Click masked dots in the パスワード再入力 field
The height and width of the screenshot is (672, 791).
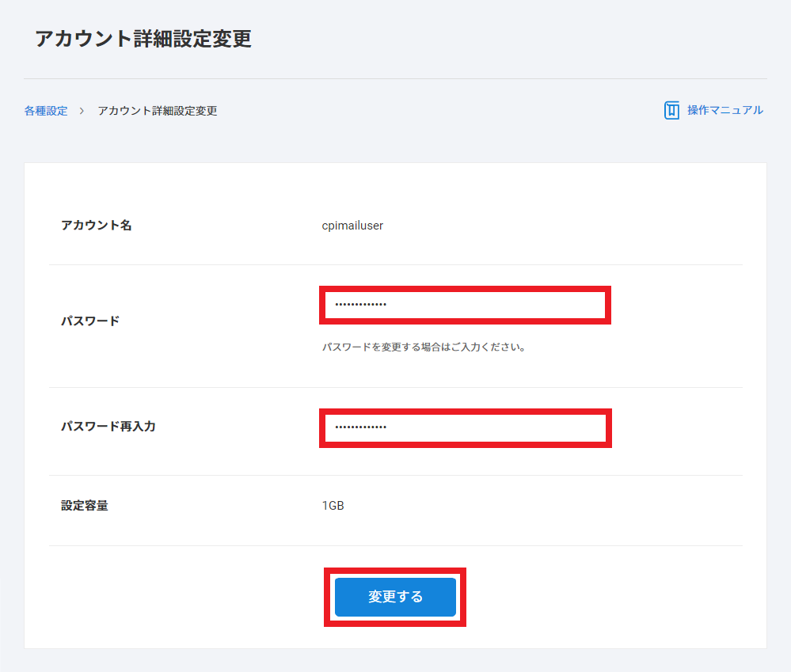pos(360,427)
